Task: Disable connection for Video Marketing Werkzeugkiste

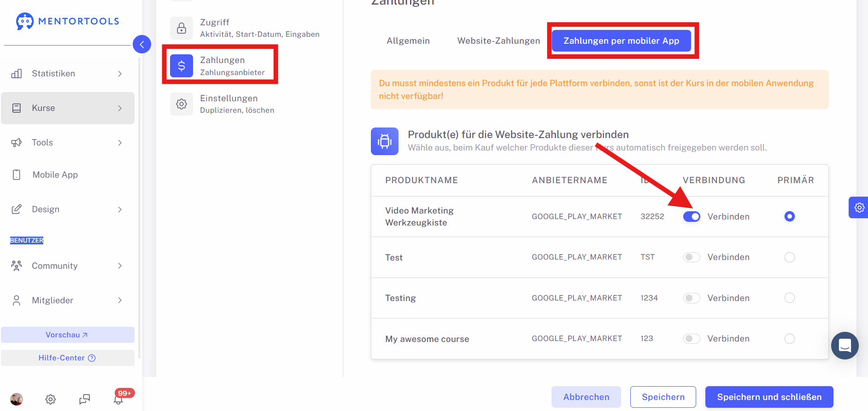Action: click(692, 216)
